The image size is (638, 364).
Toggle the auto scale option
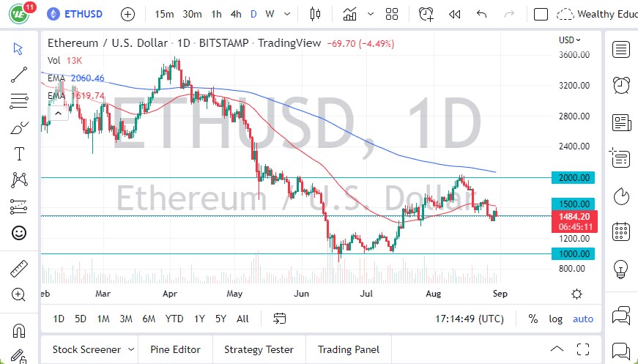click(x=583, y=319)
